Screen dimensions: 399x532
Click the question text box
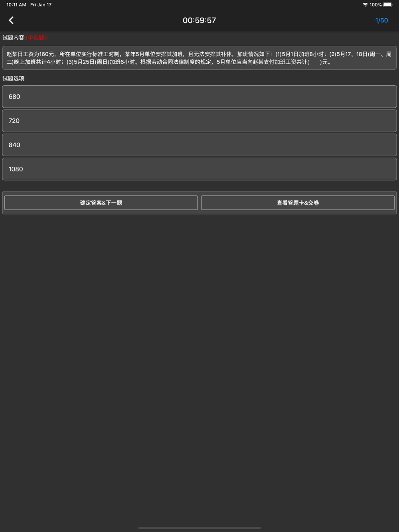coord(199,58)
